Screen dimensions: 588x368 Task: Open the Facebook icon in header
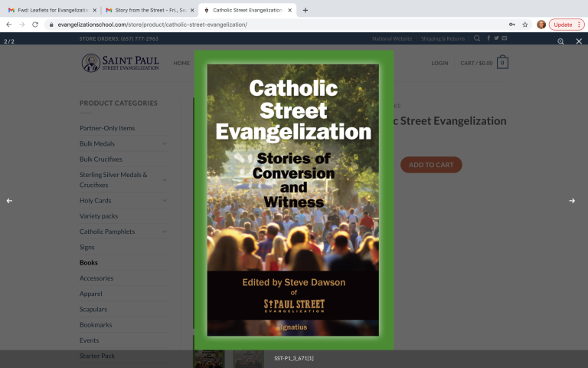pos(488,38)
